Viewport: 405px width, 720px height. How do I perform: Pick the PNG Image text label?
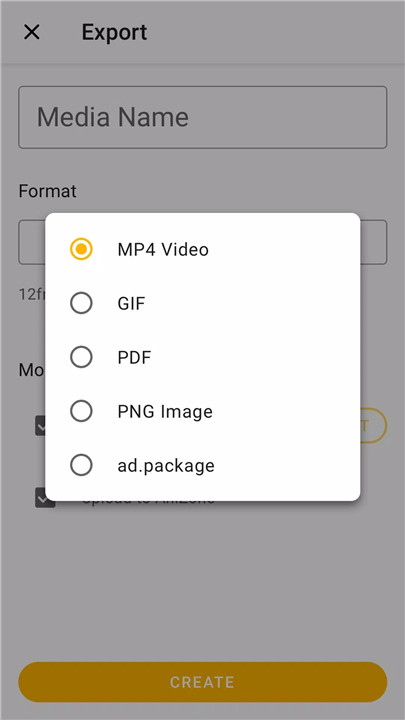[x=165, y=412]
